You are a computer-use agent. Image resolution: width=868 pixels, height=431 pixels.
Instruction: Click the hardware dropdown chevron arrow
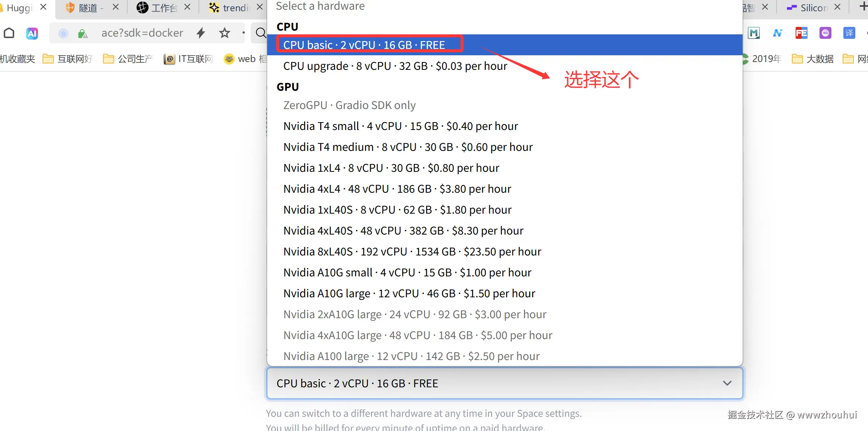[x=727, y=384]
